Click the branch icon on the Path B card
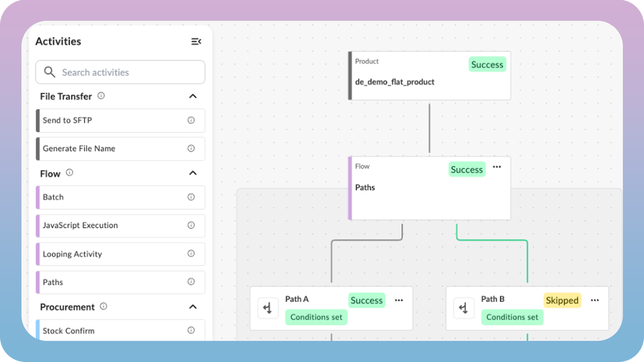 [464, 308]
